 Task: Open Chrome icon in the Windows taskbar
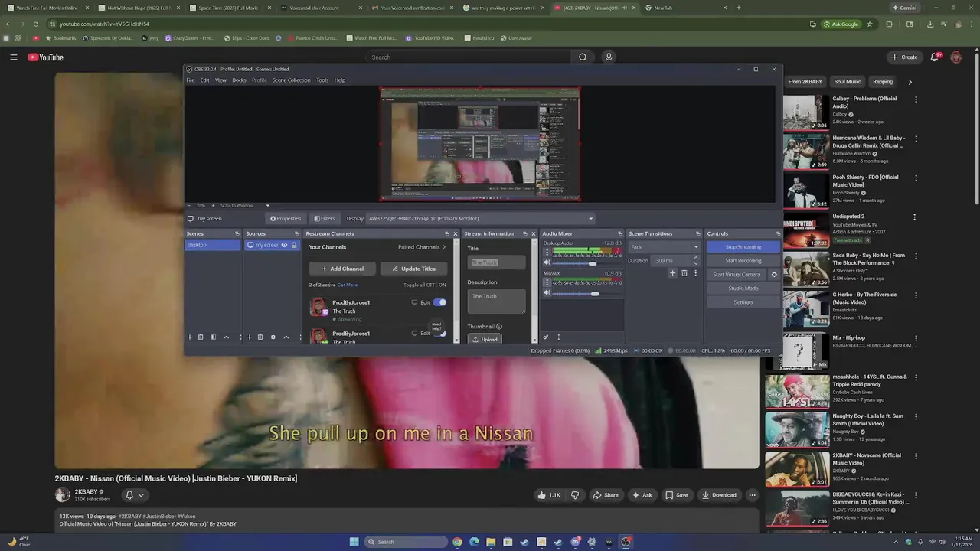457,542
